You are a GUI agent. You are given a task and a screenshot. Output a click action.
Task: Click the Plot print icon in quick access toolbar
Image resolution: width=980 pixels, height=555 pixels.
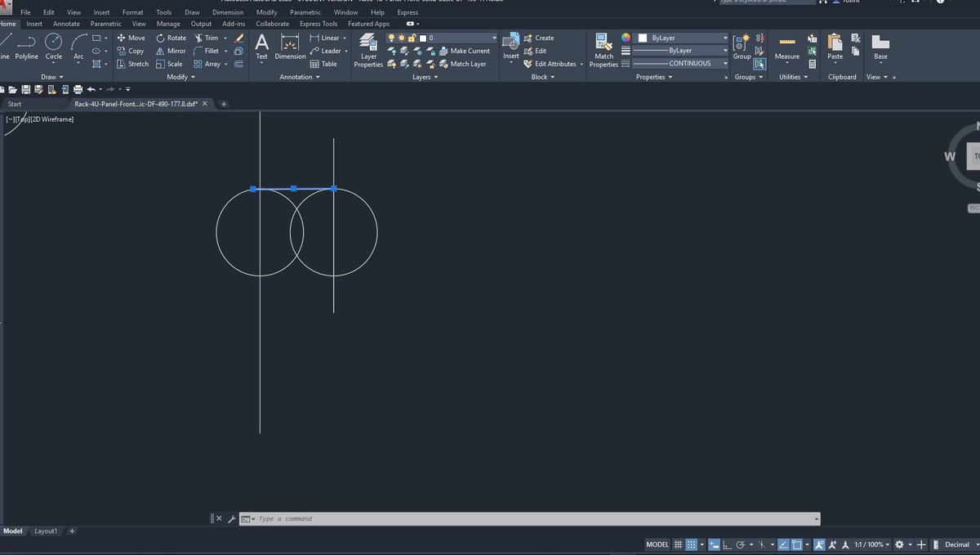coord(78,88)
